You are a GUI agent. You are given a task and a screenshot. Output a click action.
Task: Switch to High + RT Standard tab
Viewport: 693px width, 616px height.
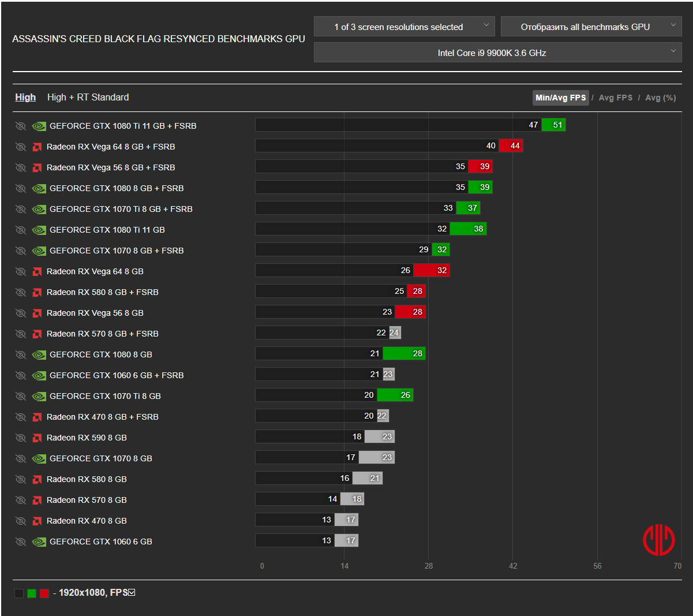pos(88,97)
